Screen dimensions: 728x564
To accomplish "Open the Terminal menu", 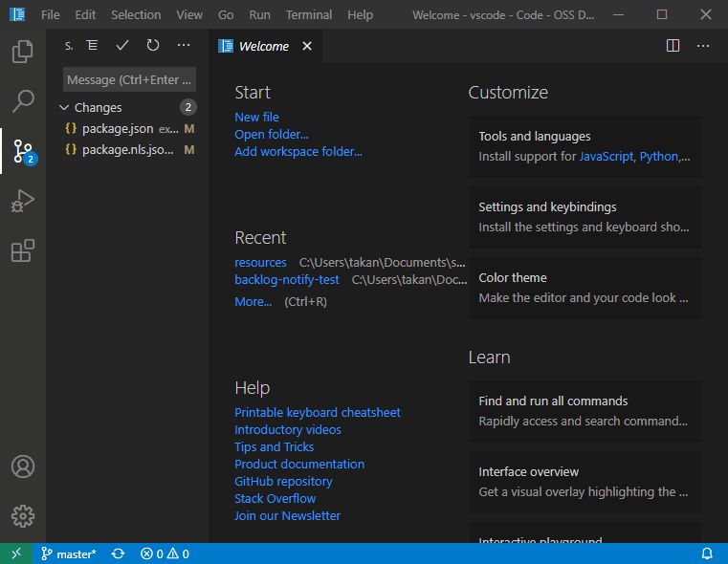I will tap(309, 15).
